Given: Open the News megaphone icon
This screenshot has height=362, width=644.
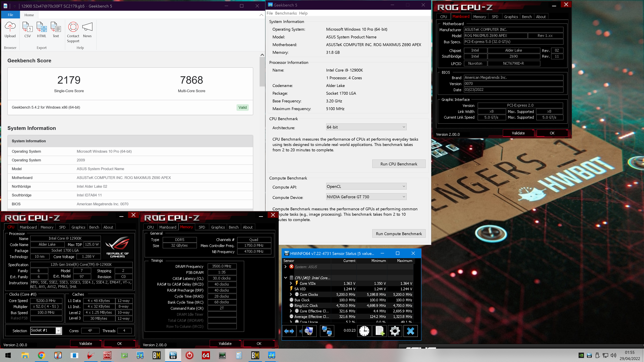Looking at the screenshot, I should click(x=87, y=27).
